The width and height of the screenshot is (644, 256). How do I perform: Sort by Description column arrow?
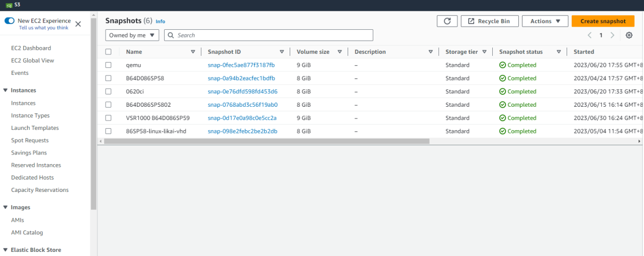click(431, 52)
